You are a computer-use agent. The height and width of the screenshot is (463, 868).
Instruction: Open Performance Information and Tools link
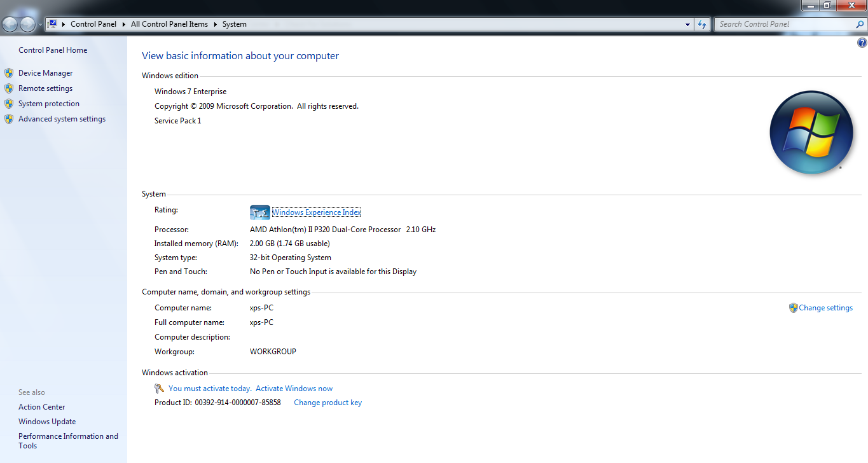click(69, 441)
